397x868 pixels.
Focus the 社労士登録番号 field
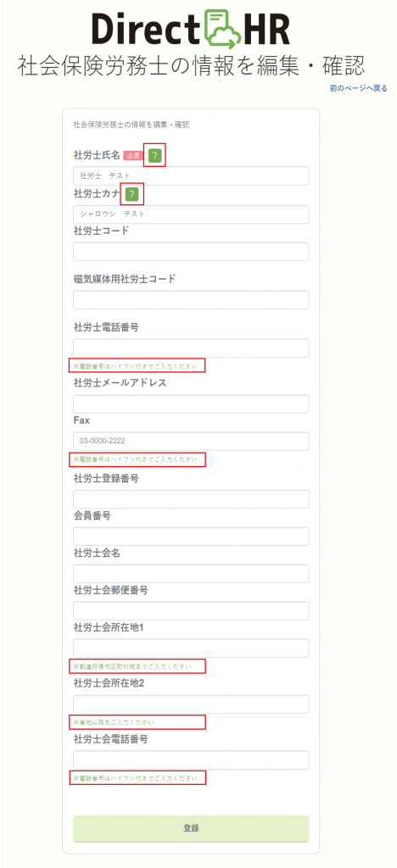(191, 499)
